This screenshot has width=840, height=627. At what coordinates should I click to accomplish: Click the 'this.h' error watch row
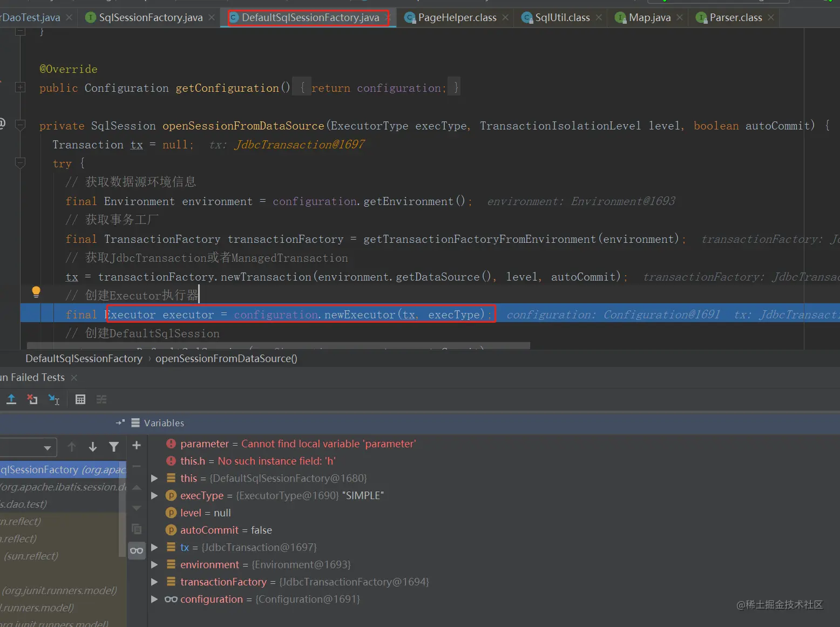[x=251, y=461]
